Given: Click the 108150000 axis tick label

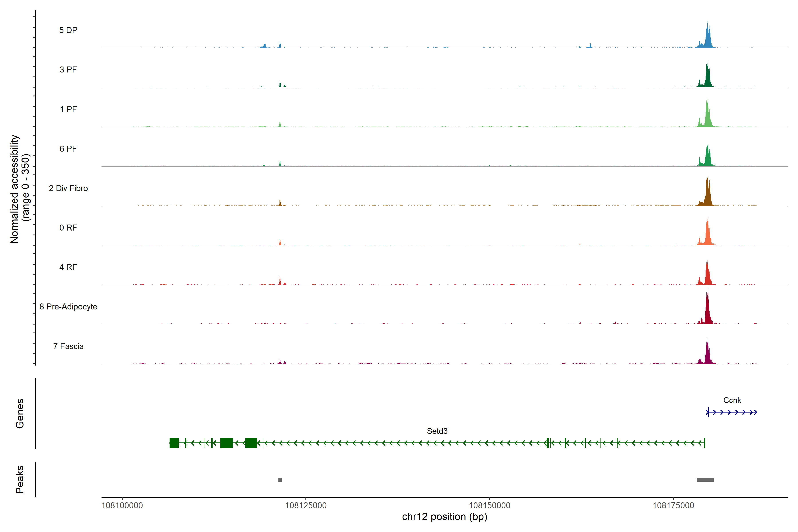Looking at the screenshot, I should pos(489,506).
